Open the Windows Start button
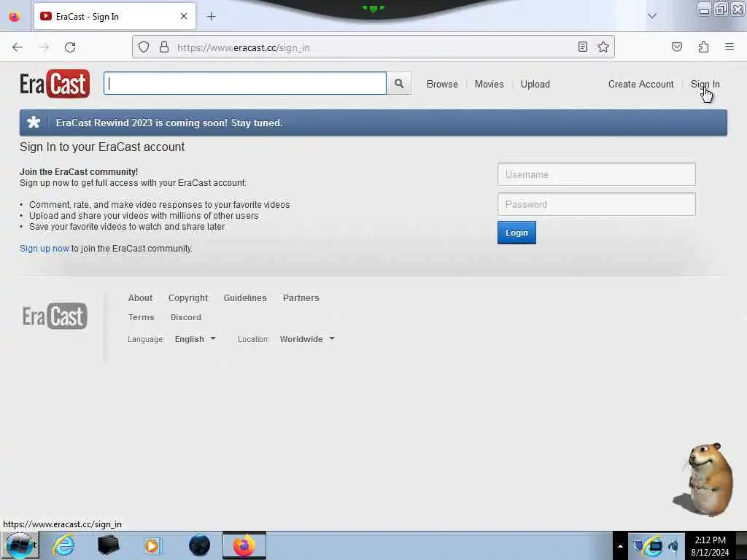747x560 pixels. [x=19, y=545]
